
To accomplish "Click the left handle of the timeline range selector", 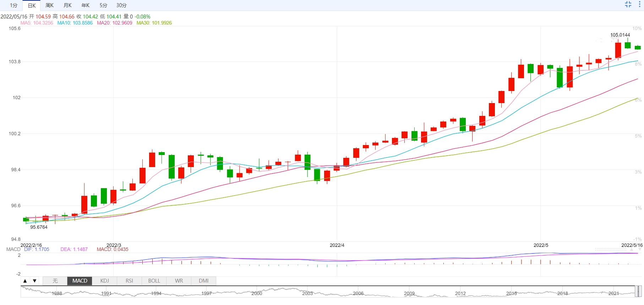I will (636, 291).
